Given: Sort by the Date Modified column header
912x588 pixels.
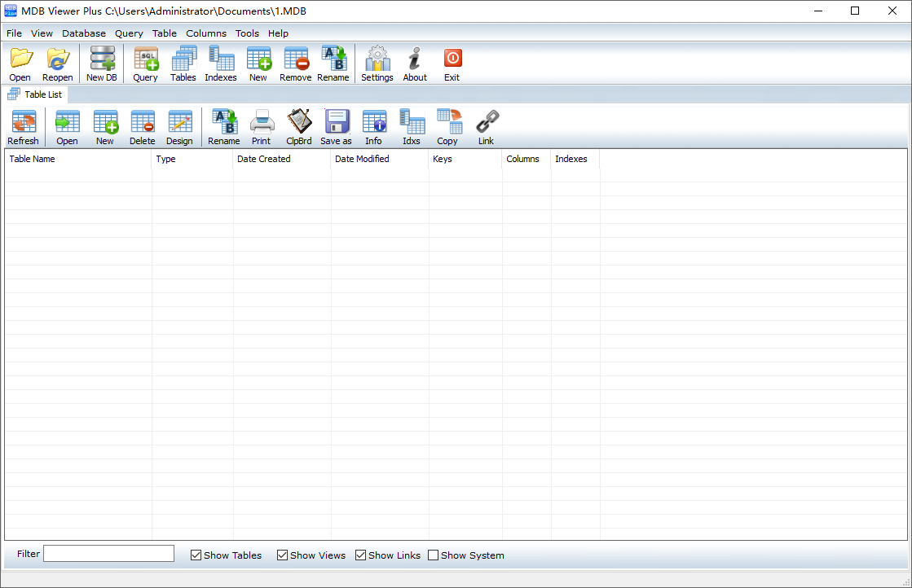Looking at the screenshot, I should coord(379,159).
